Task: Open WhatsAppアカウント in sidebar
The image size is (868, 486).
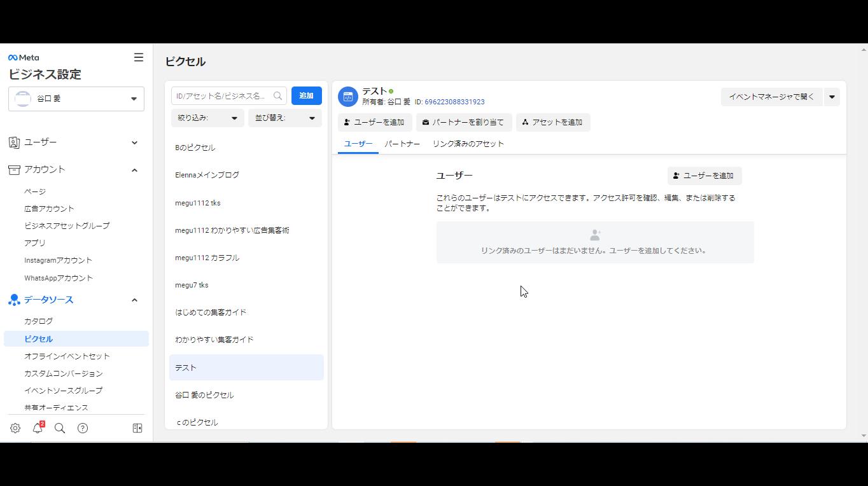Action: 59,278
